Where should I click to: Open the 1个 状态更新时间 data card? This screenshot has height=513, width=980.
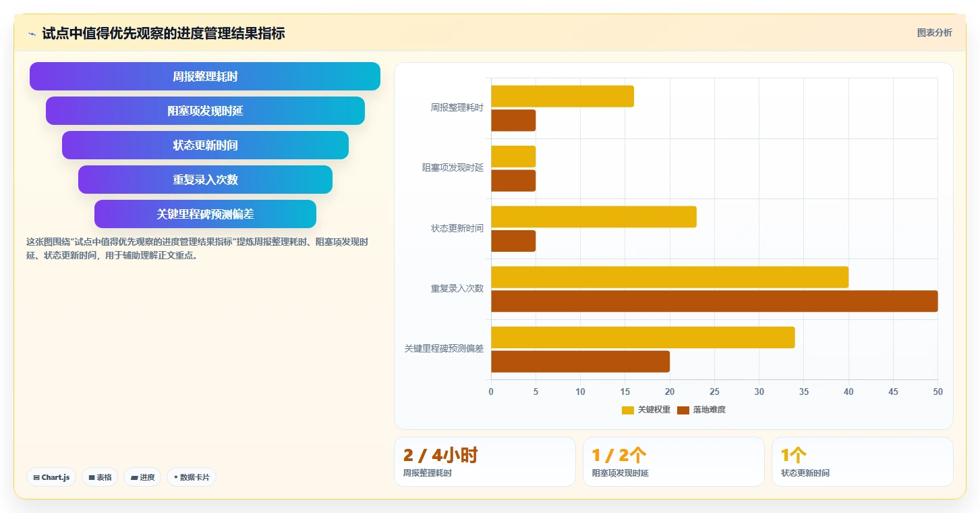point(863,462)
